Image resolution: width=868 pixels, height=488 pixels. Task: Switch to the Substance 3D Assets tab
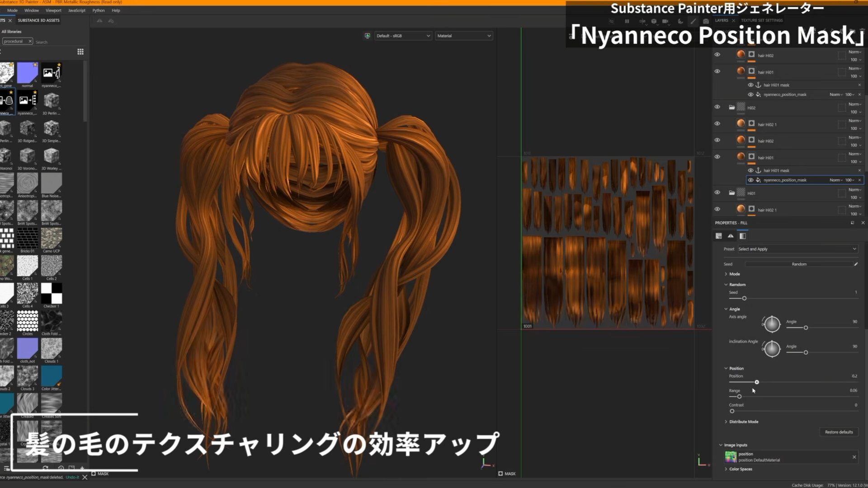(38, 20)
